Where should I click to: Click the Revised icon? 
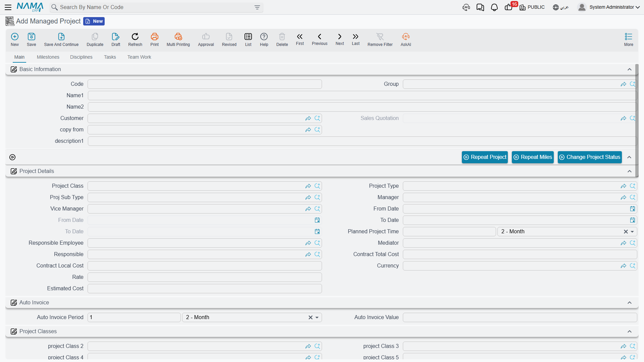(x=229, y=39)
